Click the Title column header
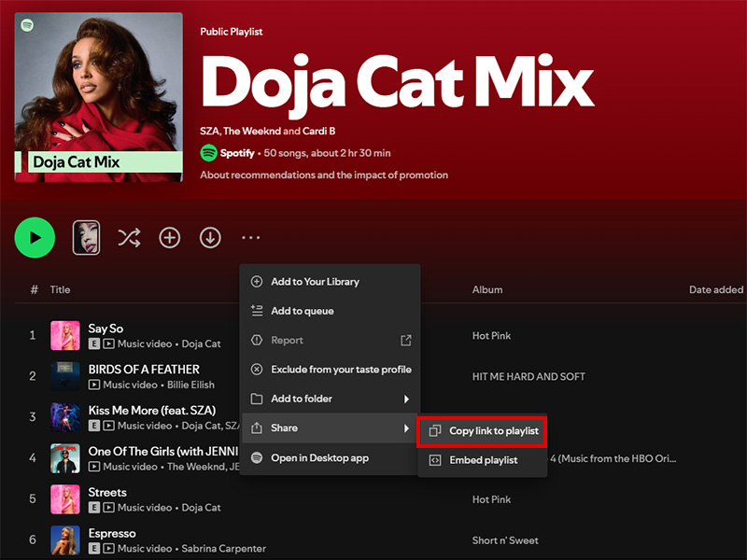747x560 pixels. [60, 289]
